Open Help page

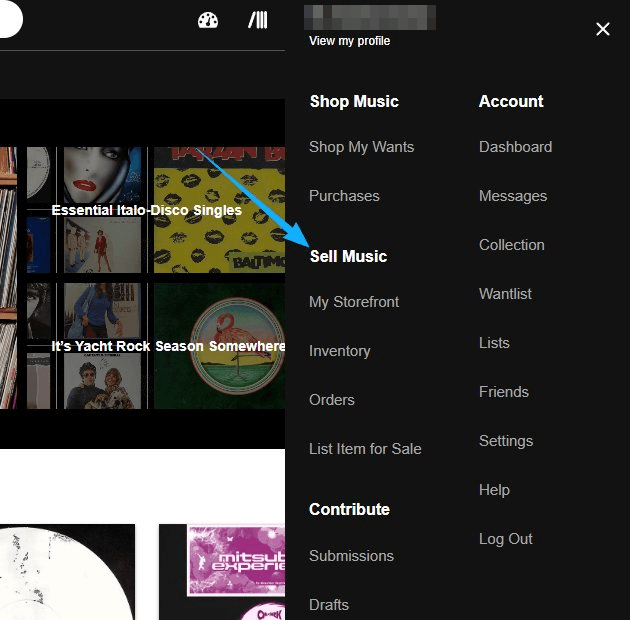coord(494,490)
